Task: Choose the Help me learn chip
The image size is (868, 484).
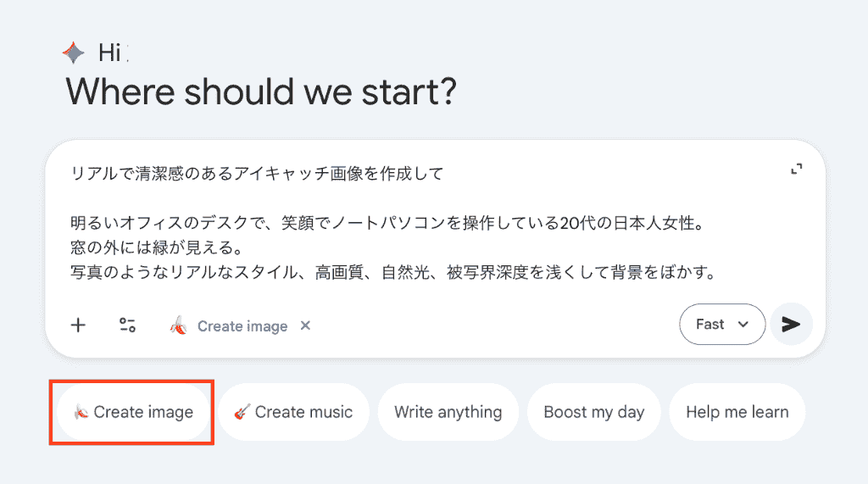Action: [x=737, y=413]
